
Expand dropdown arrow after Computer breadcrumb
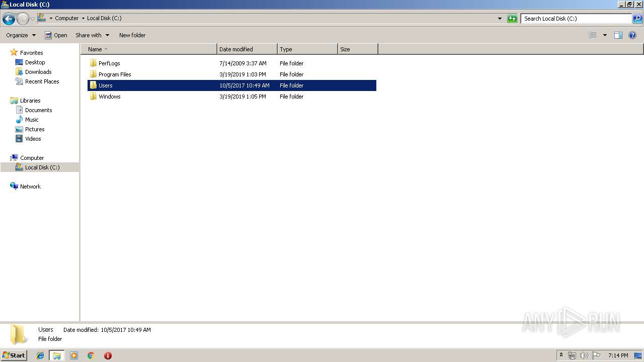83,19
